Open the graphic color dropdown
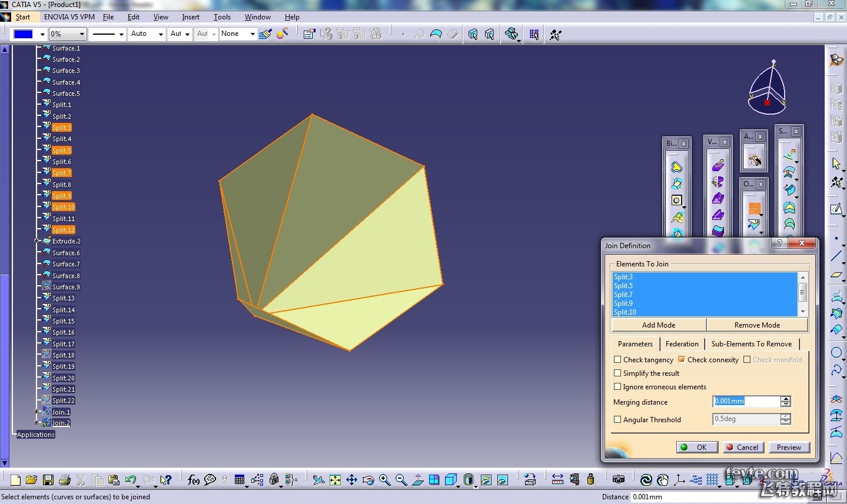Viewport: 847px width, 504px height. pos(42,34)
